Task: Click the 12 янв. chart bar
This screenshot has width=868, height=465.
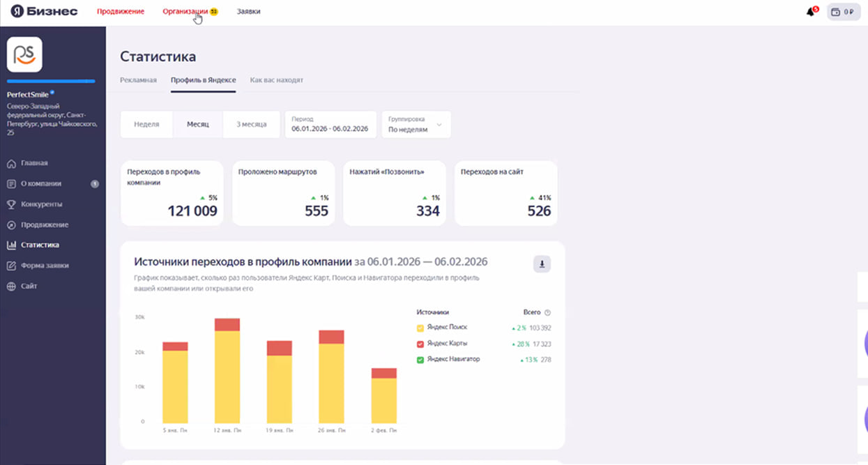Action: (x=227, y=370)
